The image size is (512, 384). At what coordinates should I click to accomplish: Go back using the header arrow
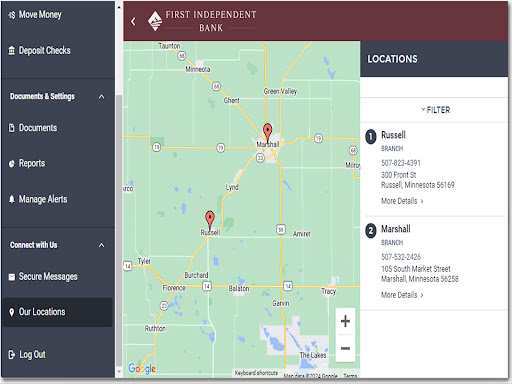pos(133,22)
